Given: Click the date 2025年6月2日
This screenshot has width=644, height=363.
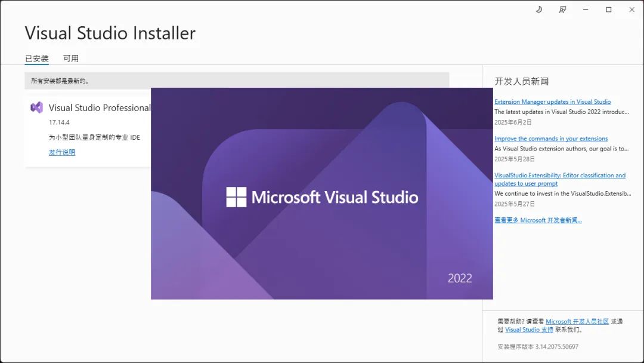Looking at the screenshot, I should (x=513, y=122).
